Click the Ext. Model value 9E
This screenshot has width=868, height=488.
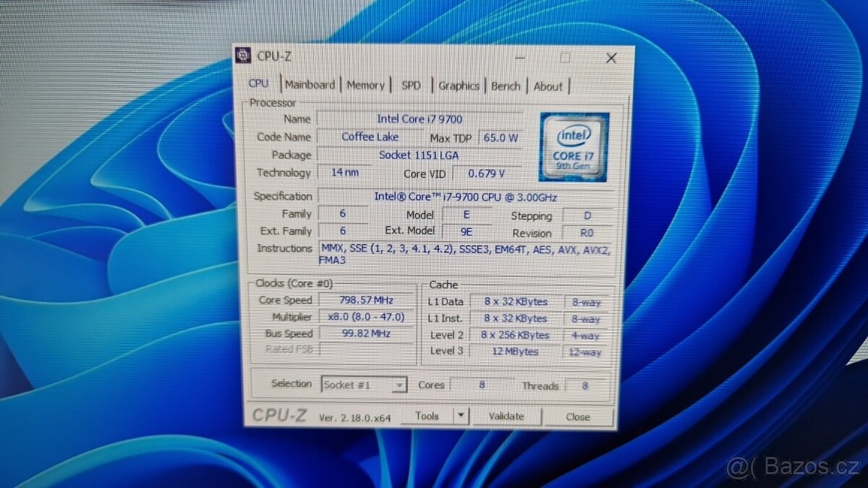point(467,231)
